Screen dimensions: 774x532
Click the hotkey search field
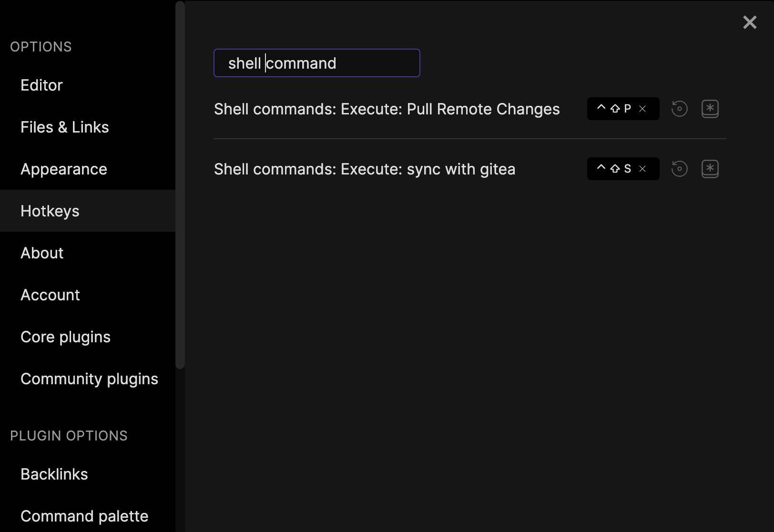316,63
